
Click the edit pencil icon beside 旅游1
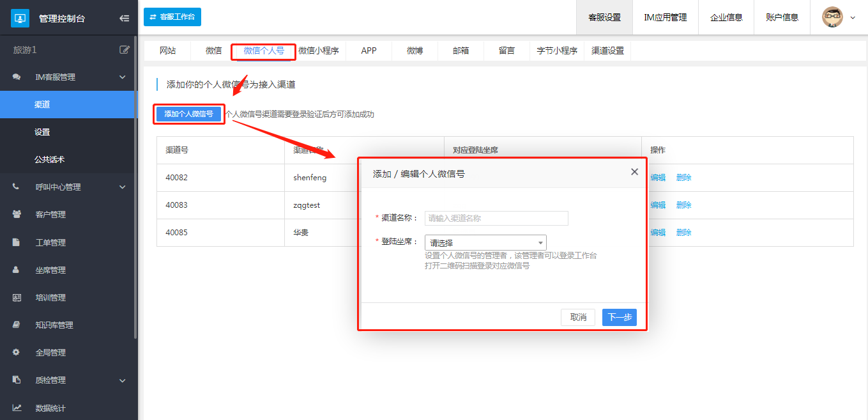[x=125, y=49]
